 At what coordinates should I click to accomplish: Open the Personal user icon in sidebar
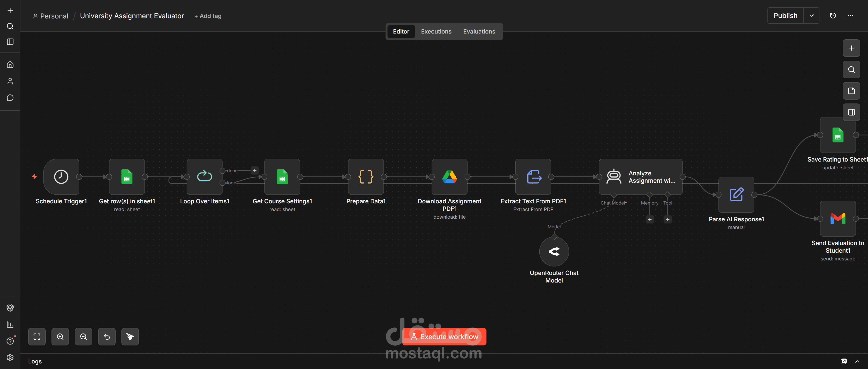coord(10,81)
